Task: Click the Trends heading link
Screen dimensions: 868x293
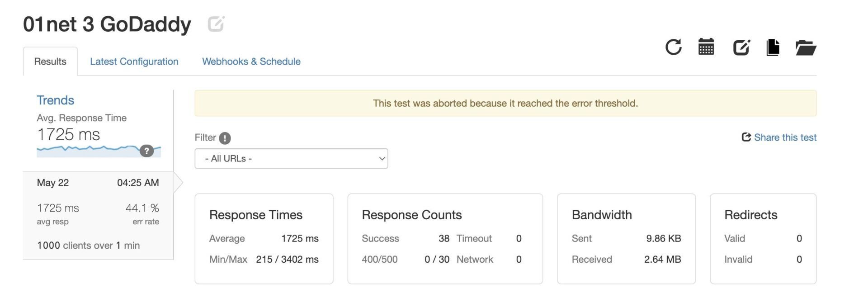Action: (55, 100)
